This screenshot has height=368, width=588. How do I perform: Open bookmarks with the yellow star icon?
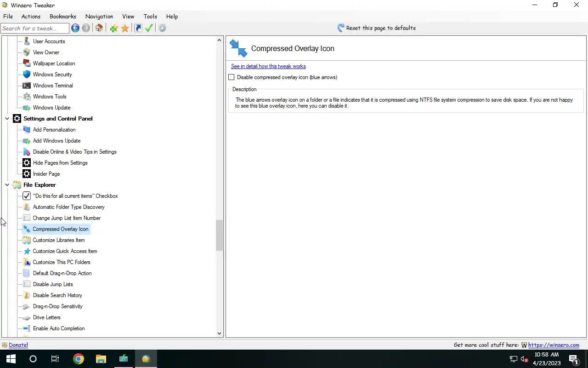[125, 28]
